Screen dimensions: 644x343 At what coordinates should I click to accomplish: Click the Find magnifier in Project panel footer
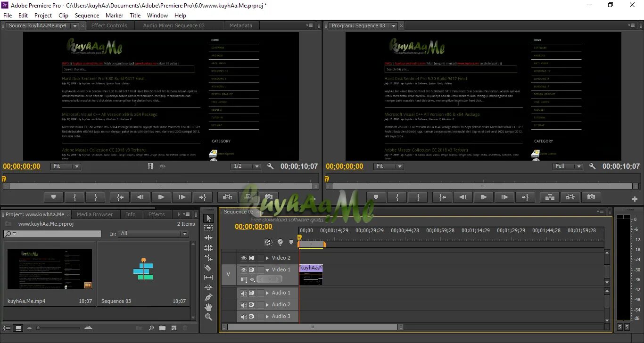coord(151,327)
